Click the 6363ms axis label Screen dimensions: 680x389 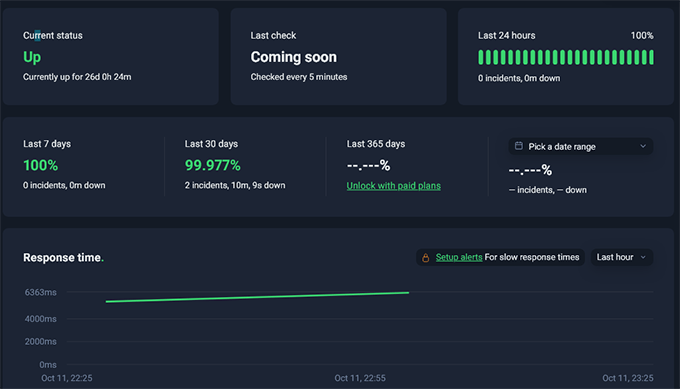[40, 292]
